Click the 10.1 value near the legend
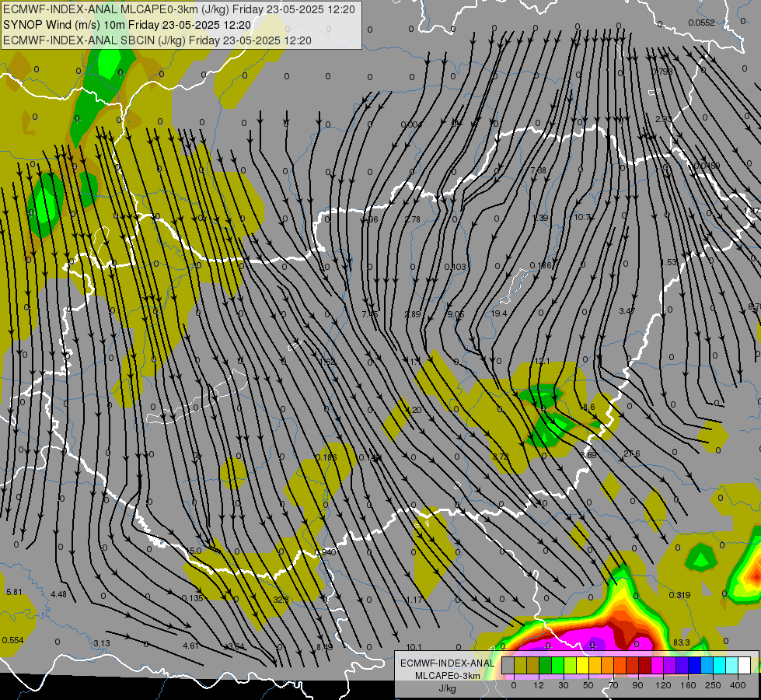 point(414,647)
